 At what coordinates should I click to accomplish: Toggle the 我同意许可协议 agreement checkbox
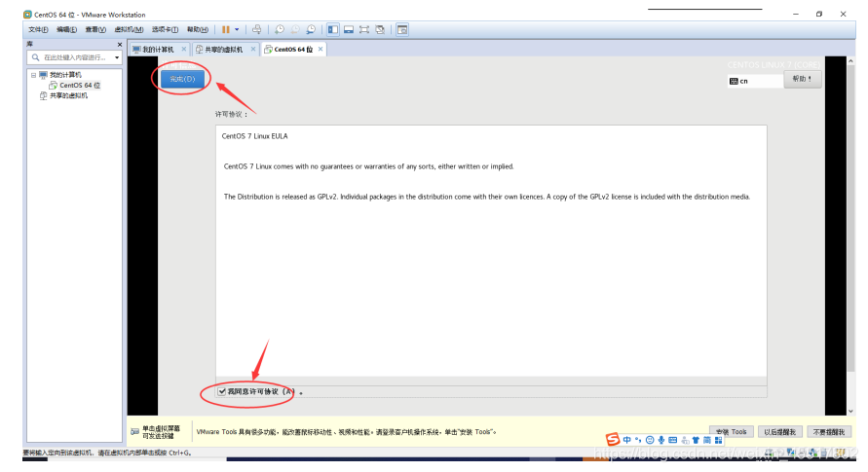(x=221, y=392)
